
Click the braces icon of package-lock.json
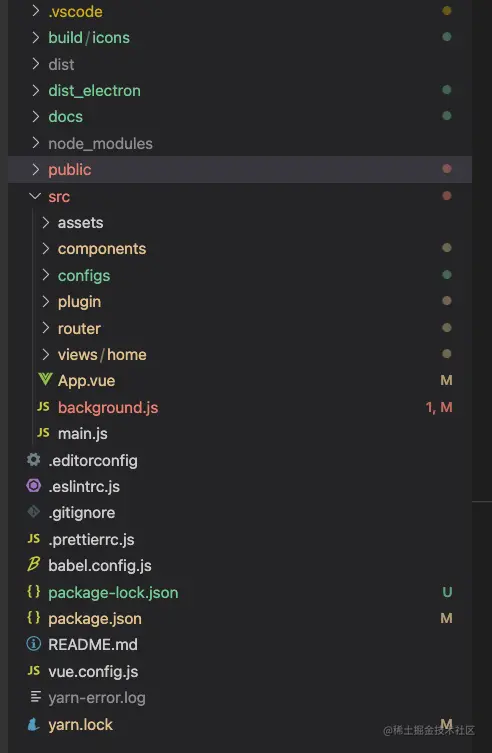point(34,592)
